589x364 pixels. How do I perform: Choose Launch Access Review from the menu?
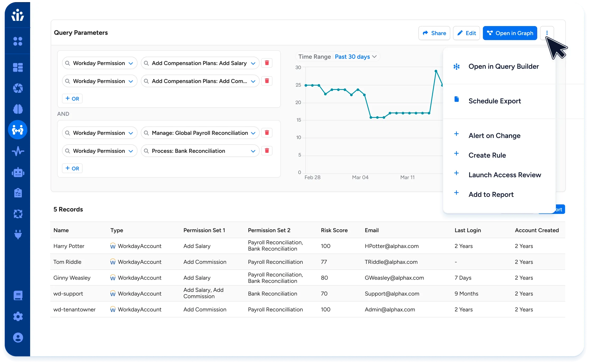click(x=504, y=175)
